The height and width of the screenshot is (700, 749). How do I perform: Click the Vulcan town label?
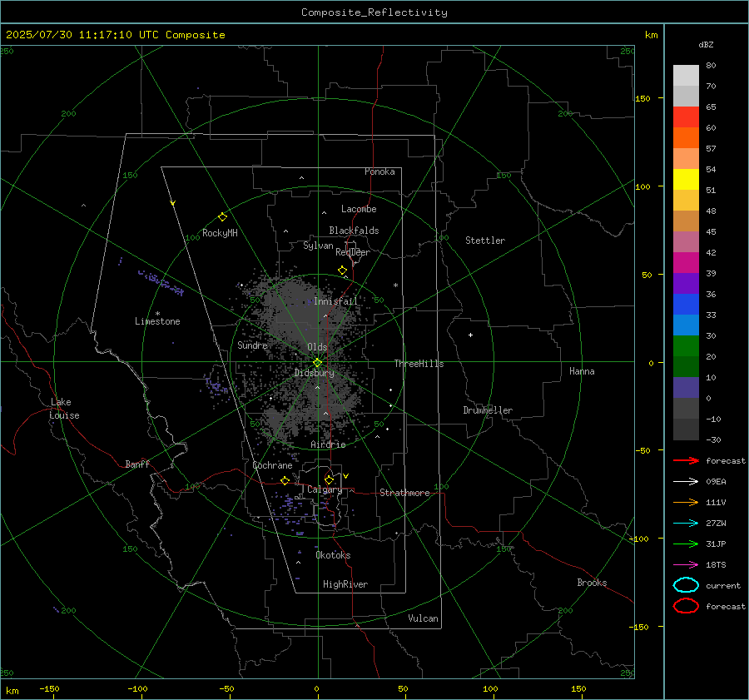pos(423,618)
